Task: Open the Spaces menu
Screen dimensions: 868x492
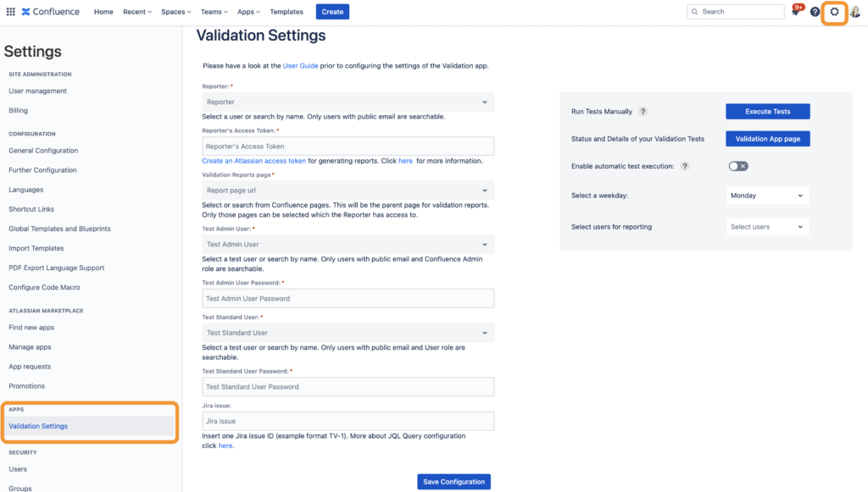Action: 176,12
